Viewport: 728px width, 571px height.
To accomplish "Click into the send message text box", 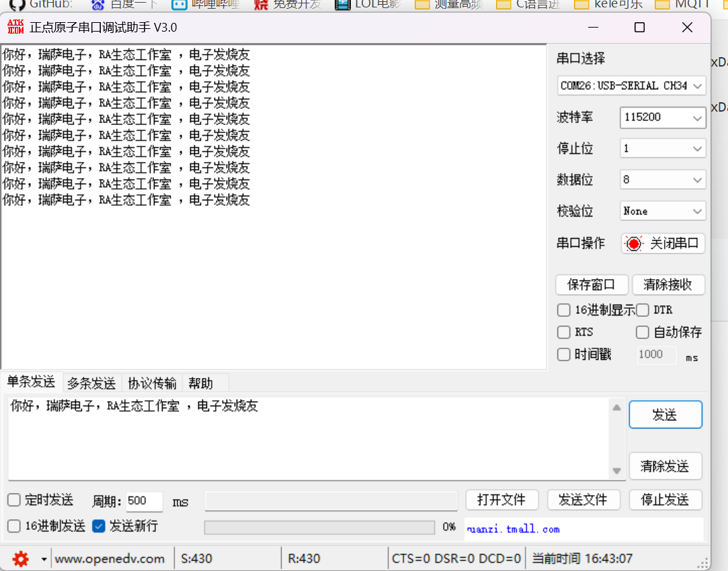I will click(309, 438).
